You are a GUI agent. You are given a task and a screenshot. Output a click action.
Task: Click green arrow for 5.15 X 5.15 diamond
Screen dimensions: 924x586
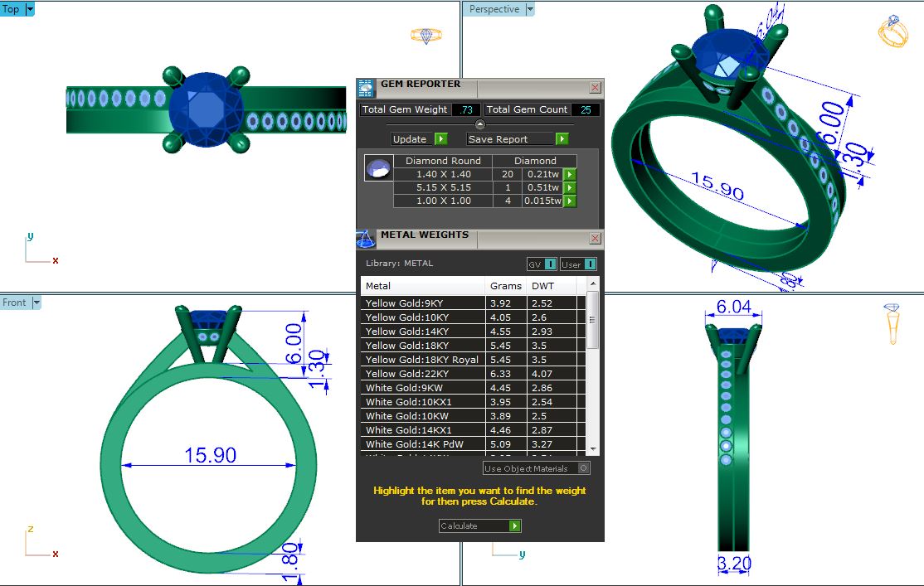coord(570,188)
